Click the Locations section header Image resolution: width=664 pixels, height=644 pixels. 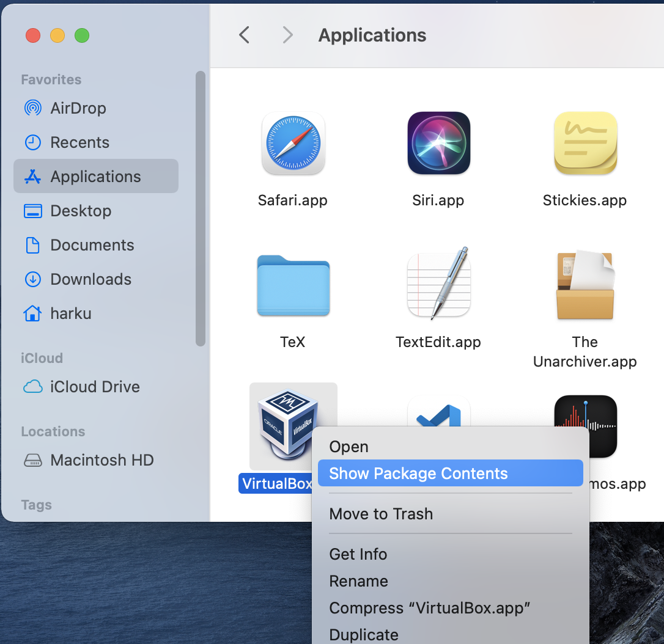(x=53, y=431)
